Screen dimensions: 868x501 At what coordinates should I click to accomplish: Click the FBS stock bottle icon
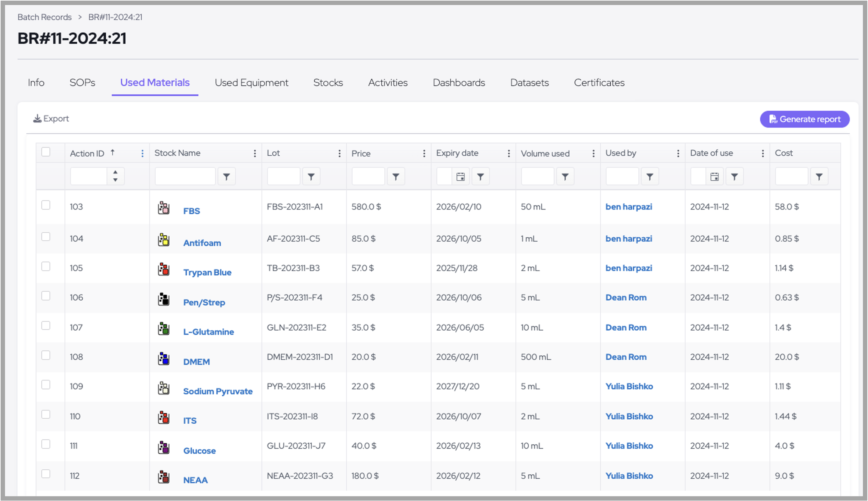point(164,208)
